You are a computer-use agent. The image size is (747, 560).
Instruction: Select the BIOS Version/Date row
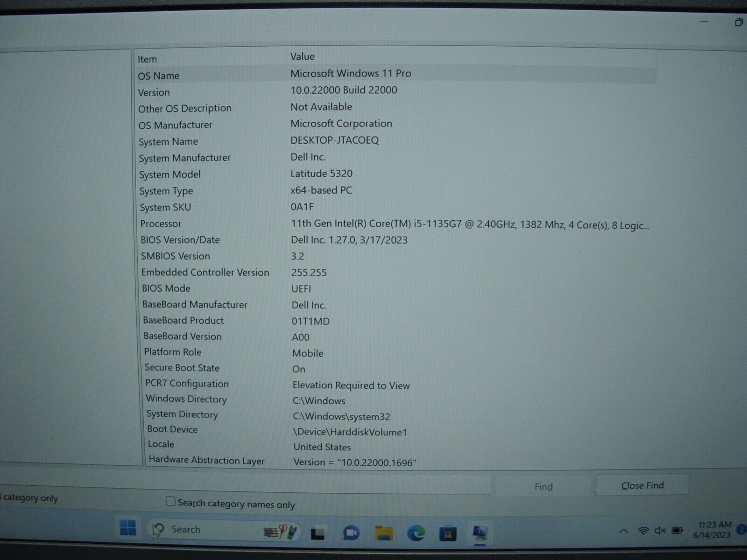click(x=397, y=240)
